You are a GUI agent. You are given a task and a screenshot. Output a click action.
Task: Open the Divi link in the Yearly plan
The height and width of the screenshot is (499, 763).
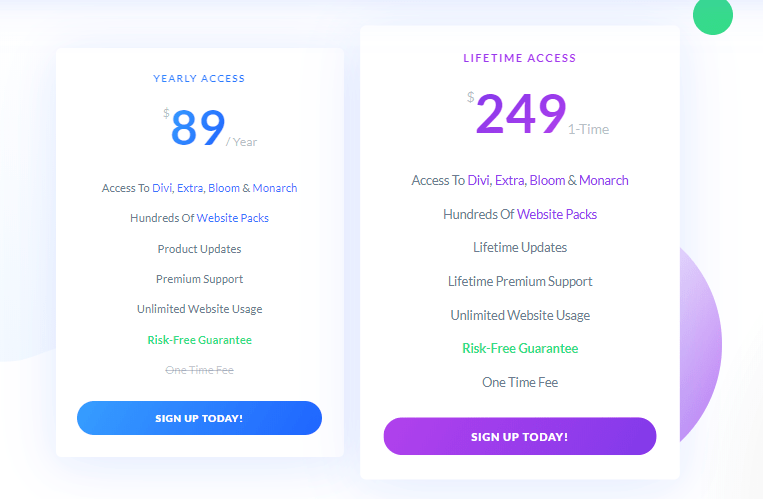pos(162,188)
